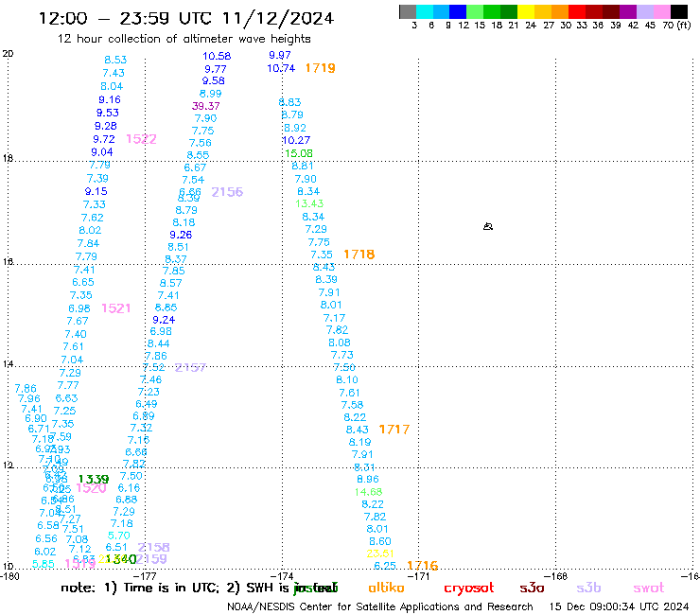The width and height of the screenshot is (700, 615).
Task: Click the blue wave height value 10.58
Action: click(x=217, y=56)
